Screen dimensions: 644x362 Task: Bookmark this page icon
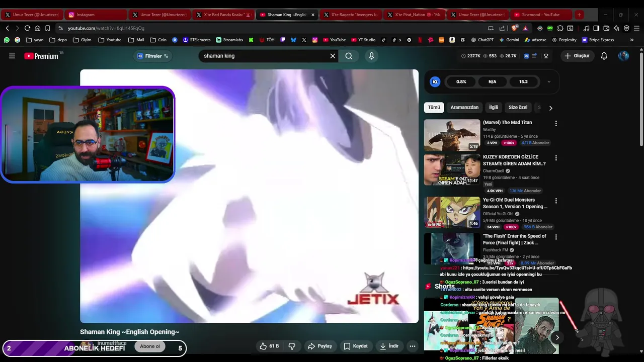[48, 28]
